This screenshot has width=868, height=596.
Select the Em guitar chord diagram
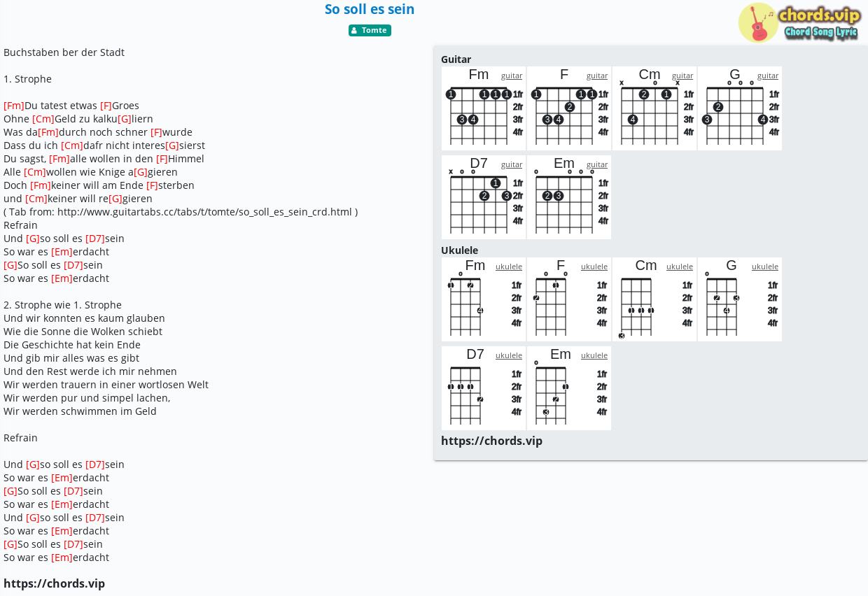tap(569, 197)
